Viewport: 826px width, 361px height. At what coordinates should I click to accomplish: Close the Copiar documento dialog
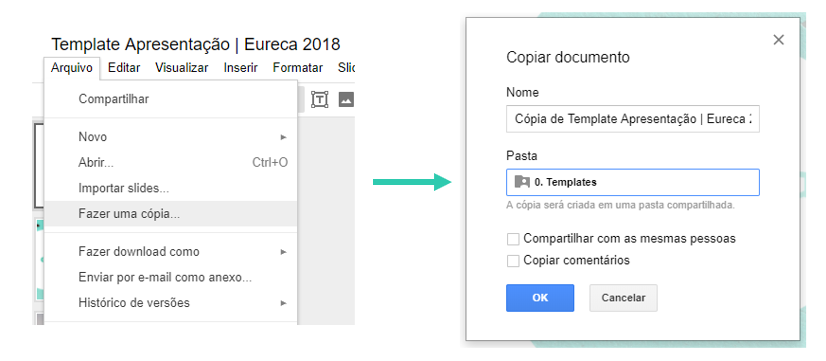778,40
